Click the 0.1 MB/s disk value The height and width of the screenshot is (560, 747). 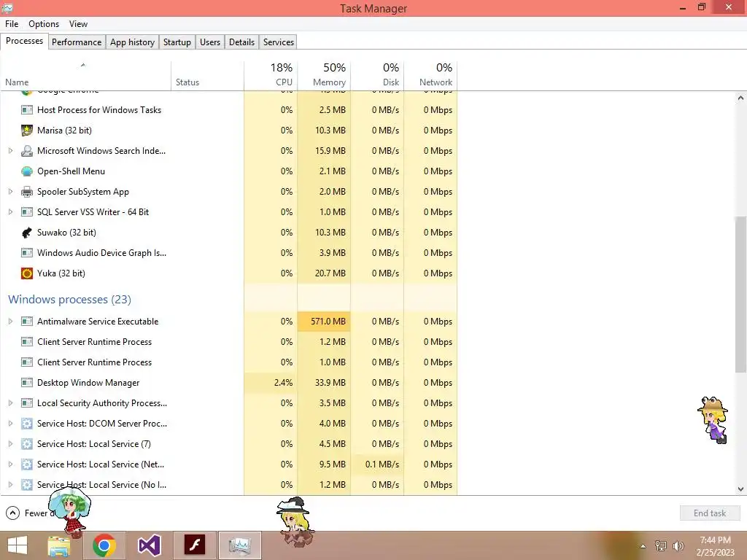(382, 464)
